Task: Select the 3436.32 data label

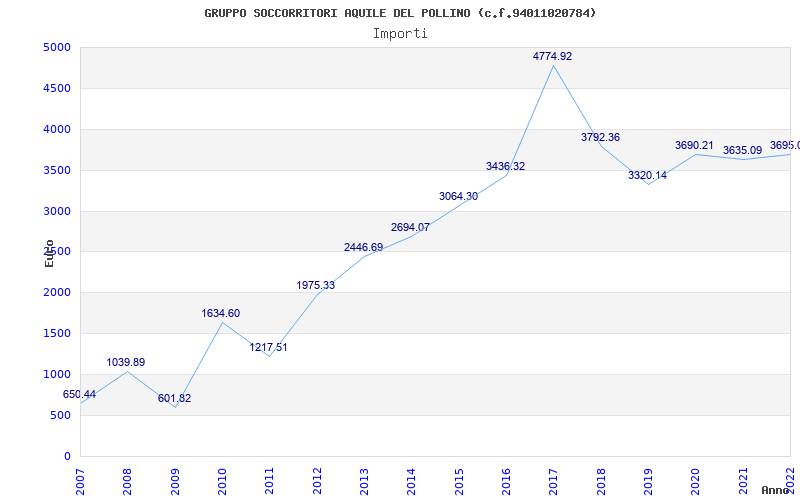Action: pyautogui.click(x=506, y=166)
